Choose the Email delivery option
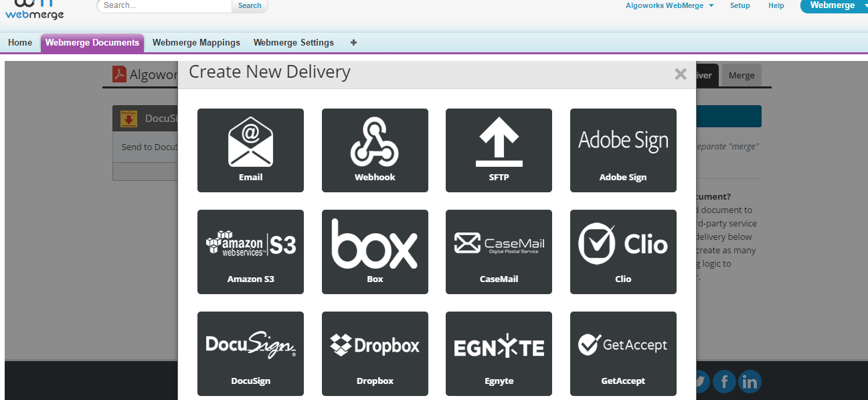Image resolution: width=868 pixels, height=400 pixels. pos(250,150)
